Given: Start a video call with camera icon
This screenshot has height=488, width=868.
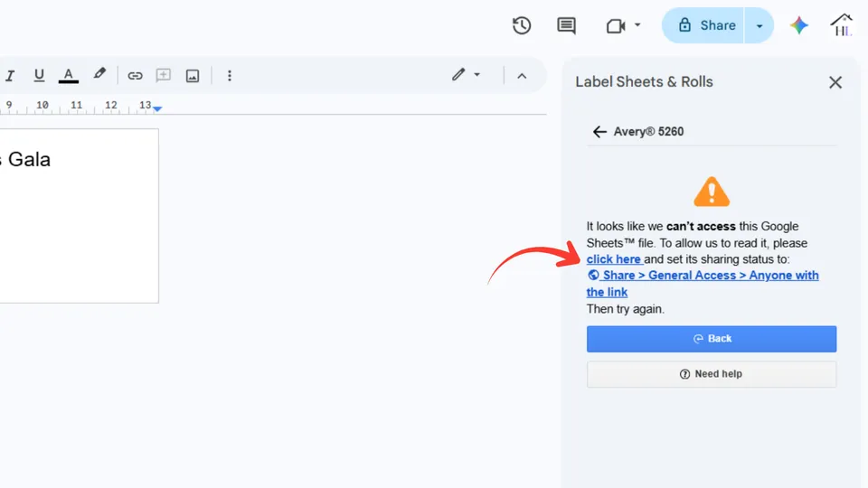Looking at the screenshot, I should point(616,26).
